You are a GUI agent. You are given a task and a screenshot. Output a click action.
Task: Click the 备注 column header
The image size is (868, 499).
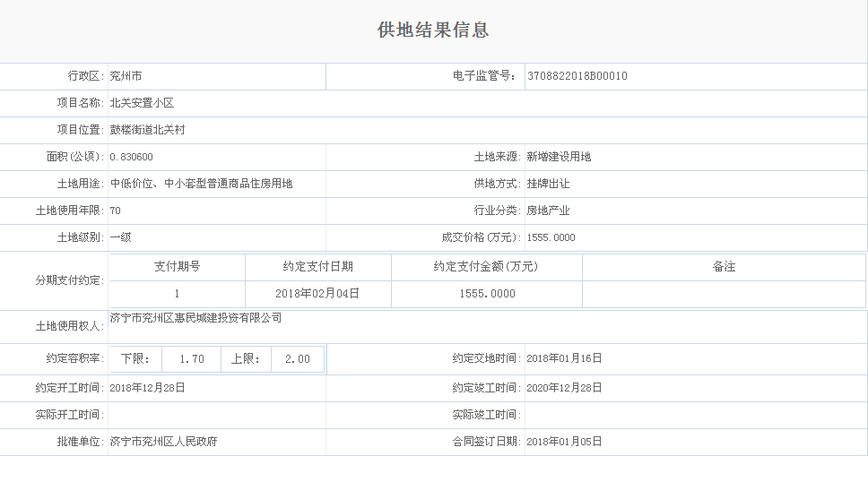coord(724,267)
